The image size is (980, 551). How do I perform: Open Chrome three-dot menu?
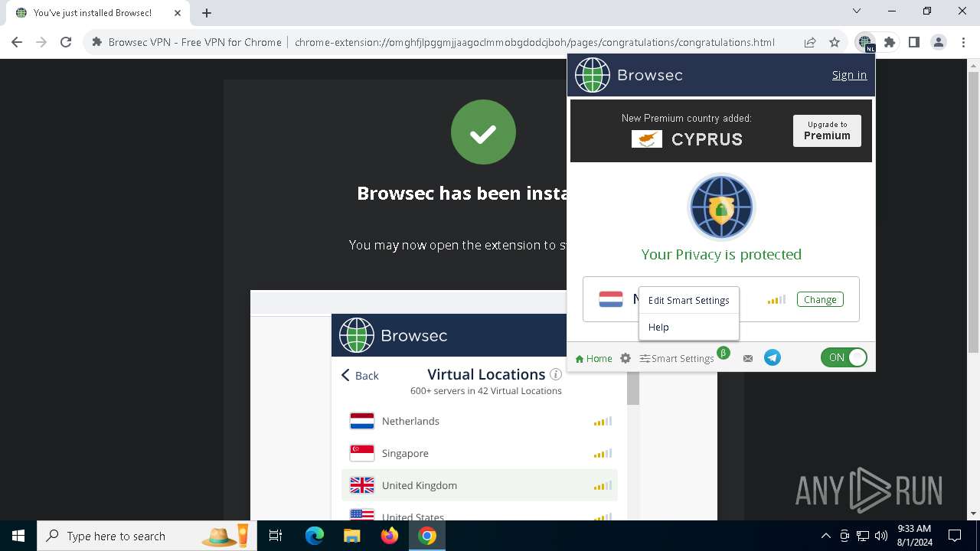pyautogui.click(x=963, y=43)
